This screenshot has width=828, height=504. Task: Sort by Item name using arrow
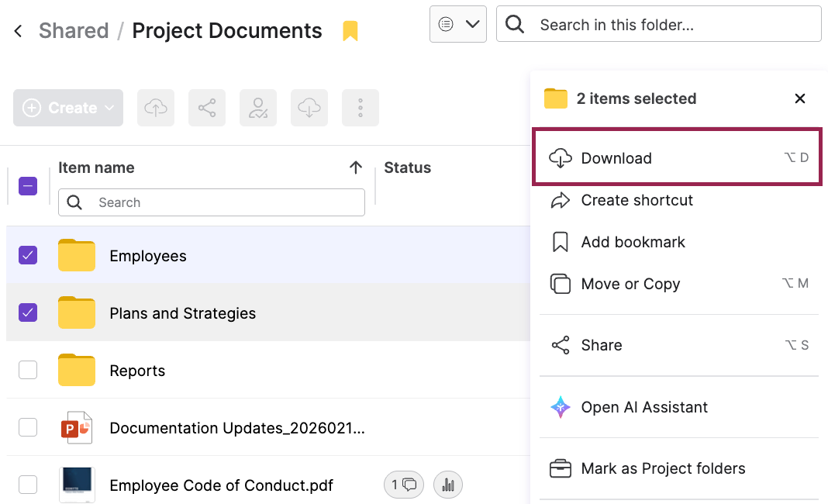pyautogui.click(x=356, y=167)
